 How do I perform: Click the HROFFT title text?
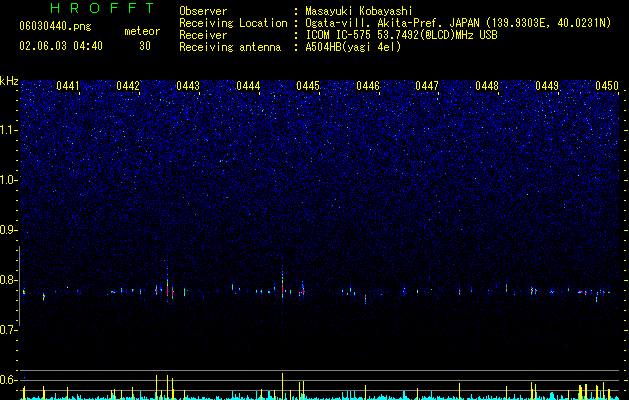102,8
